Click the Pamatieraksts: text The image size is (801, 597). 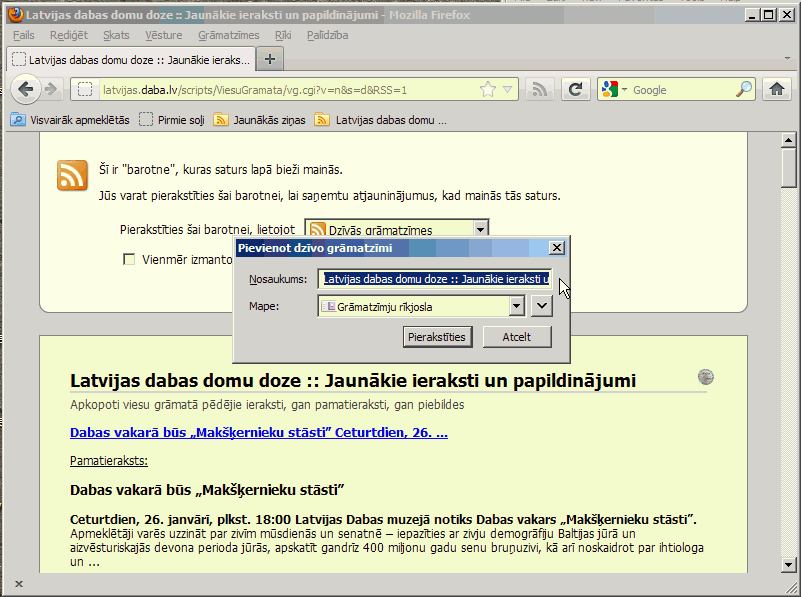pyautogui.click(x=109, y=461)
